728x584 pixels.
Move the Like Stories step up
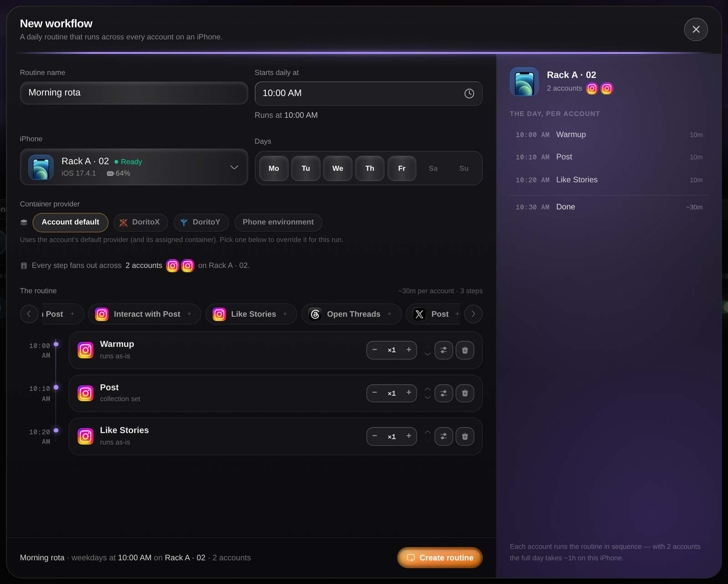coord(427,432)
